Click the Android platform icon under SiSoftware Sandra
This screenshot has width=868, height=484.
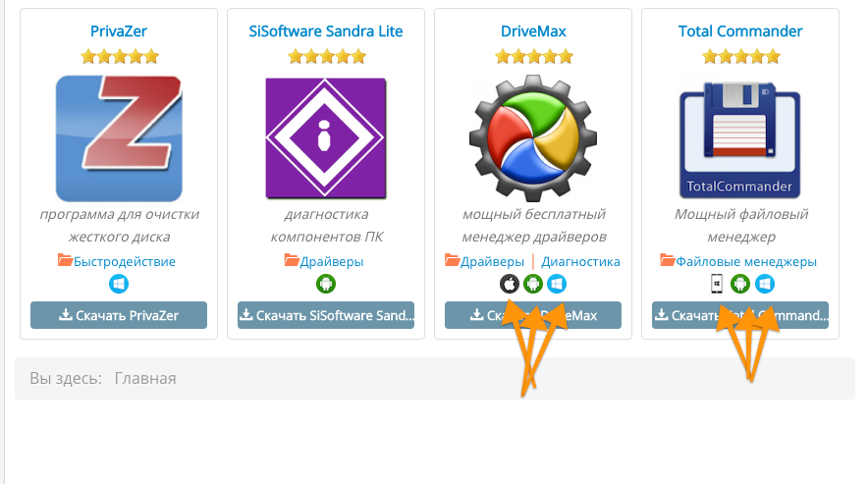[x=326, y=284]
